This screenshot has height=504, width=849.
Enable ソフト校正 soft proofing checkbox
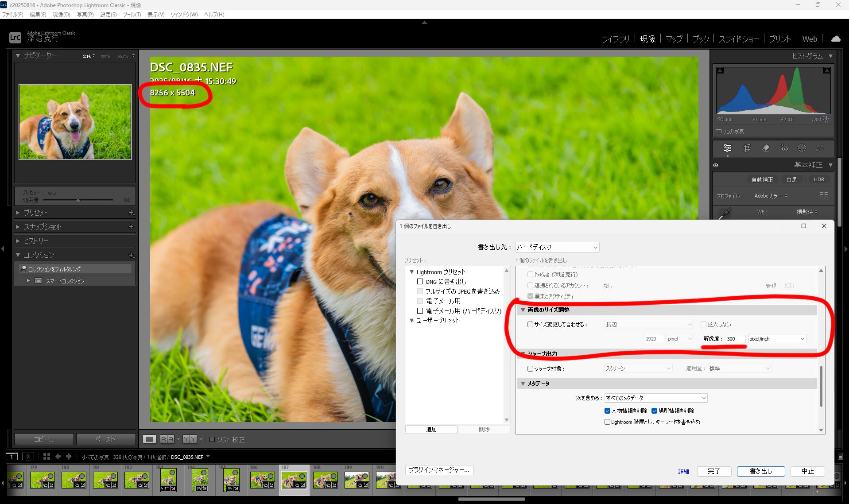pyautogui.click(x=212, y=439)
